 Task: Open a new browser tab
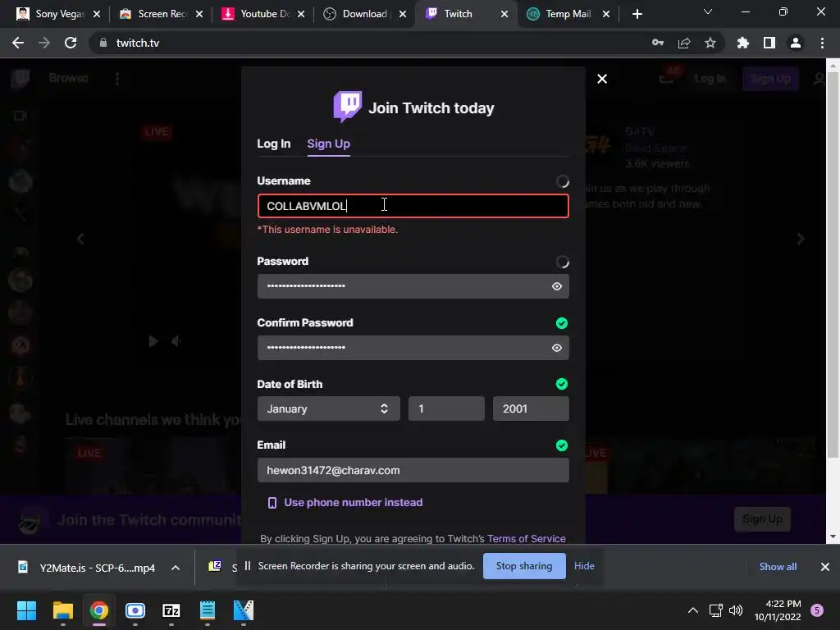[x=637, y=15]
